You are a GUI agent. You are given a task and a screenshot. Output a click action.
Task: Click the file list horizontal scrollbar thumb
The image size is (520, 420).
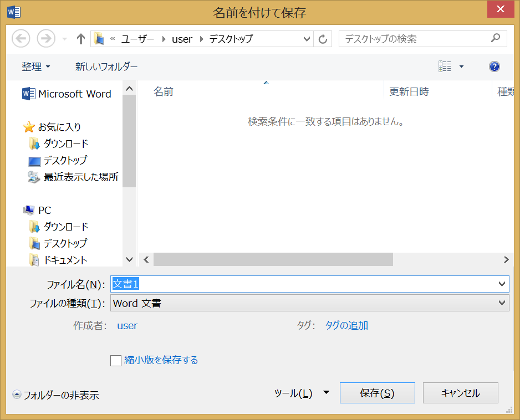(273, 259)
